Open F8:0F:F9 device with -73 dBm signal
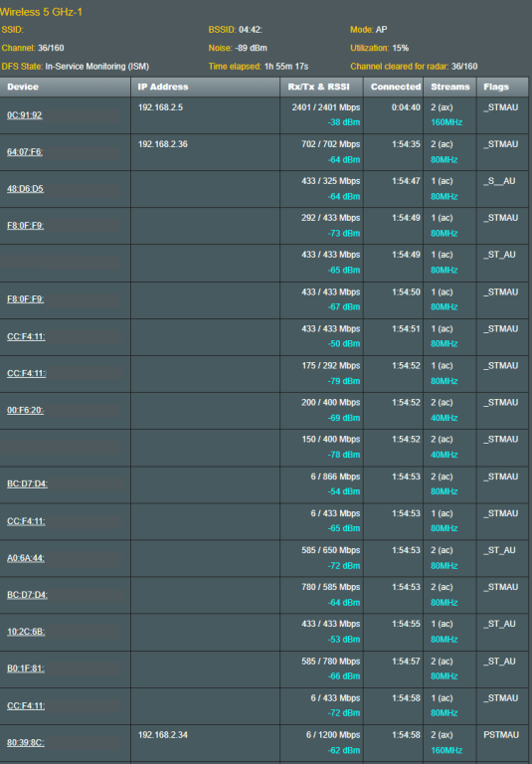 (25, 226)
